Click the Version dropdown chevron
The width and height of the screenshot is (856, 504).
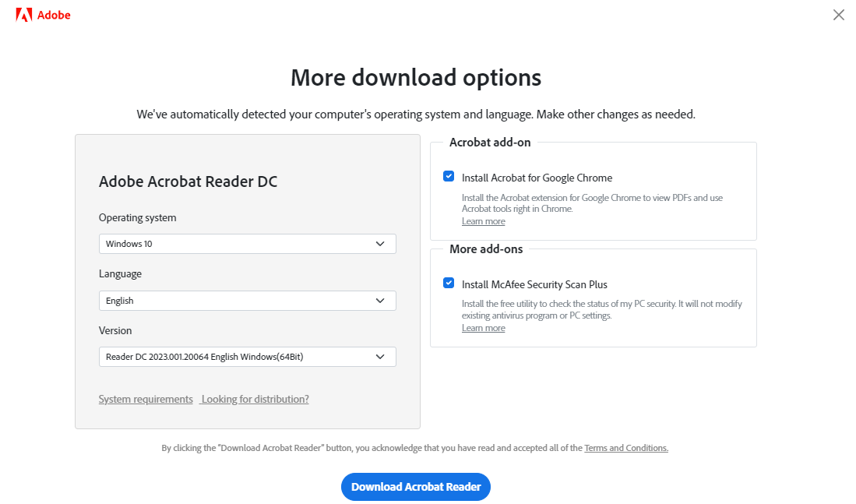tap(381, 356)
